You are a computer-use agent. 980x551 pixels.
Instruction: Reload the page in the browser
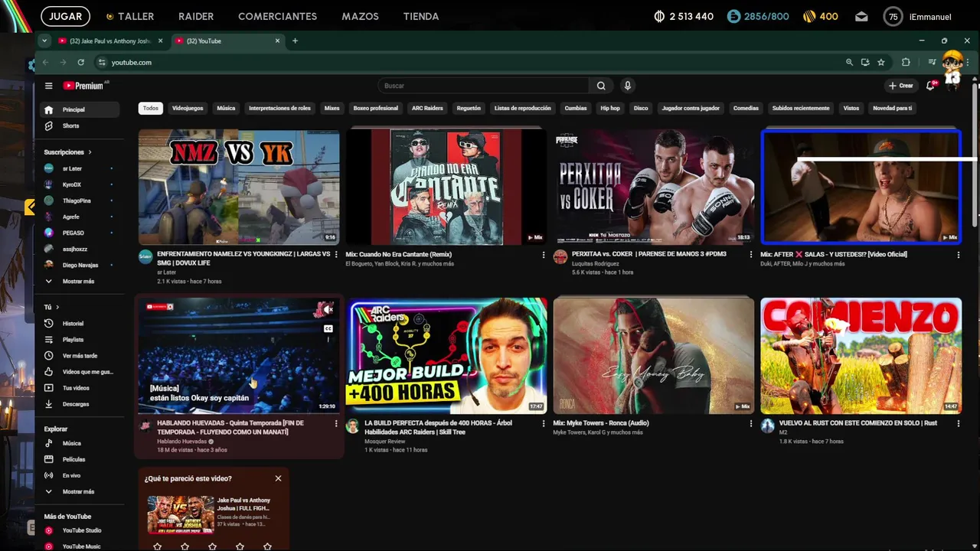click(80, 62)
